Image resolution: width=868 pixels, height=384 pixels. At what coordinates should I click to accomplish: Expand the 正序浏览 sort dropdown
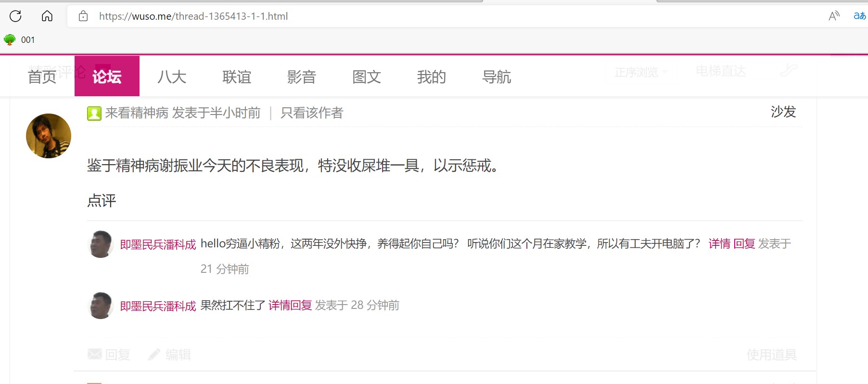pos(640,72)
